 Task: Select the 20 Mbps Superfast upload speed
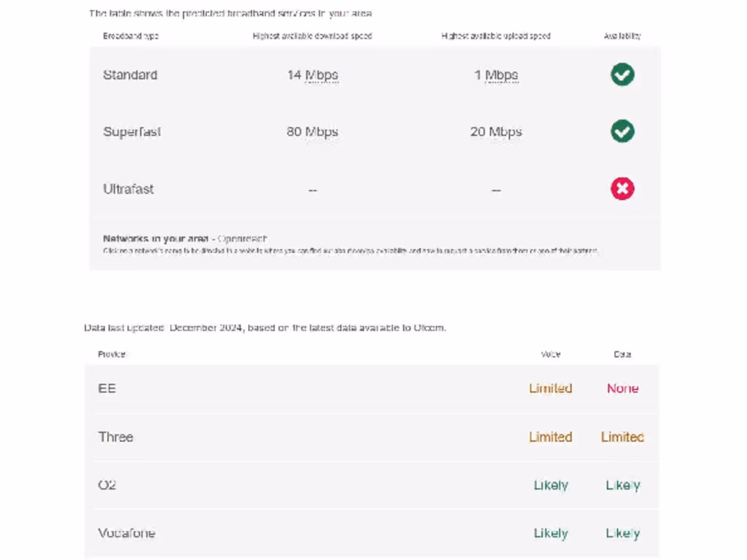point(496,132)
